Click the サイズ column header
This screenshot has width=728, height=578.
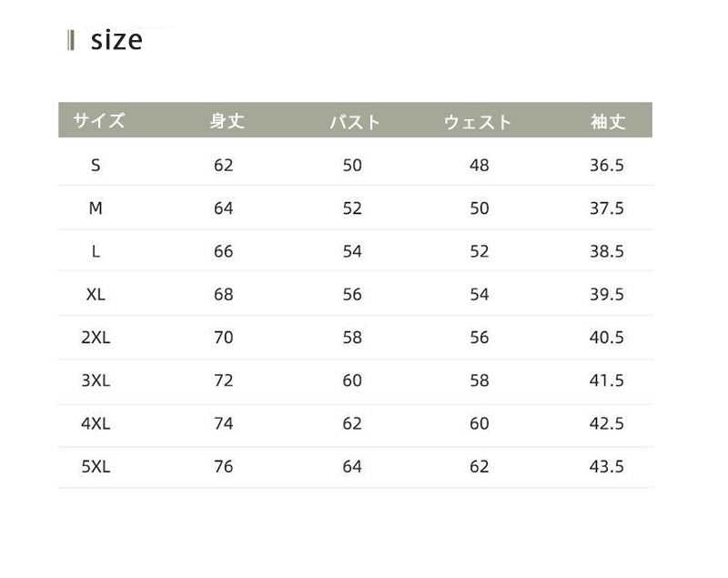coord(98,121)
